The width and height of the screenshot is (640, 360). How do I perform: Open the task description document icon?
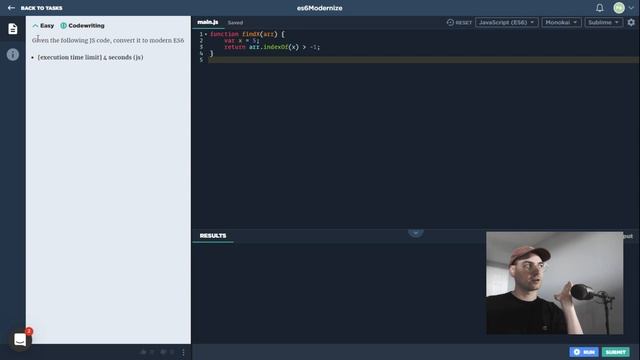pos(13,29)
